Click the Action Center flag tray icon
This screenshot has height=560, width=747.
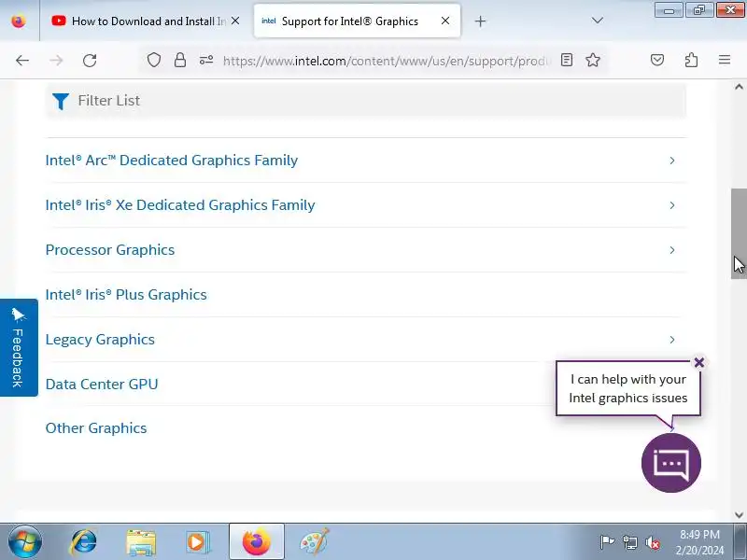(x=607, y=542)
